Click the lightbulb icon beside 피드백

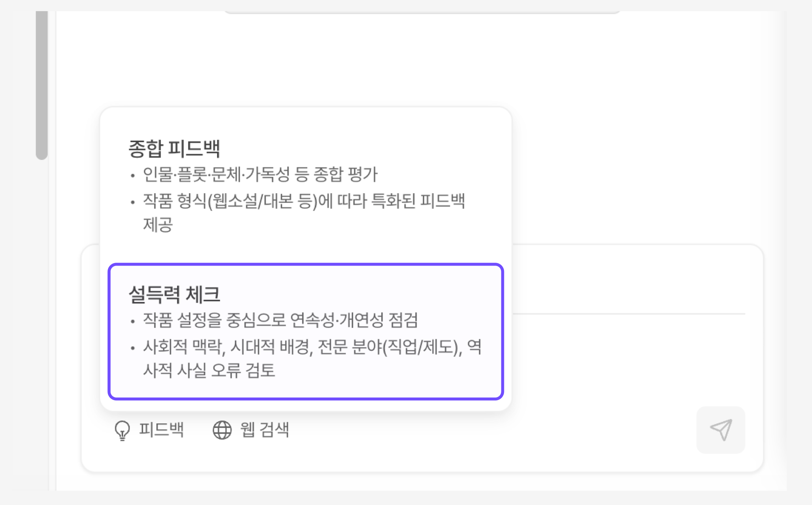[x=122, y=430]
